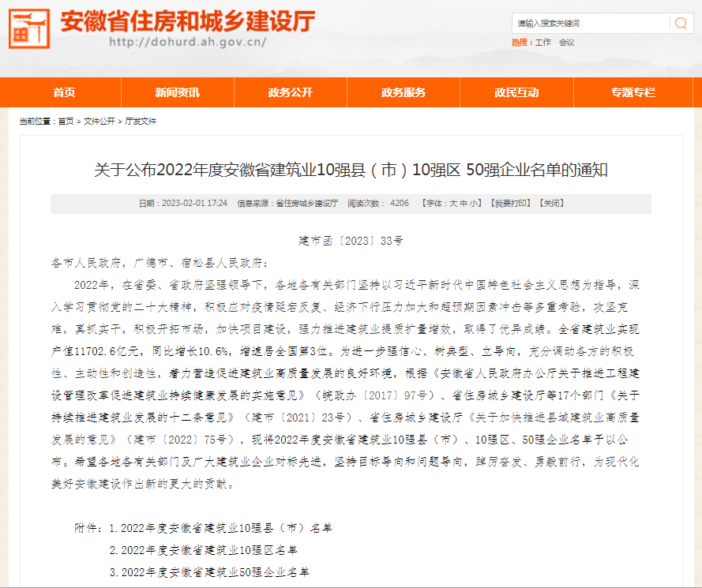Go to 政务公开 section
702x588 pixels.
[x=290, y=92]
